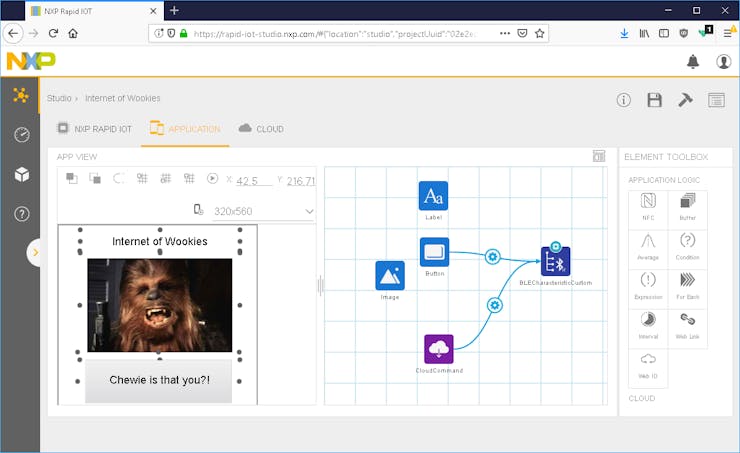The image size is (740, 453).
Task: Open the NXP RAPID IOT tab
Action: tap(94, 129)
